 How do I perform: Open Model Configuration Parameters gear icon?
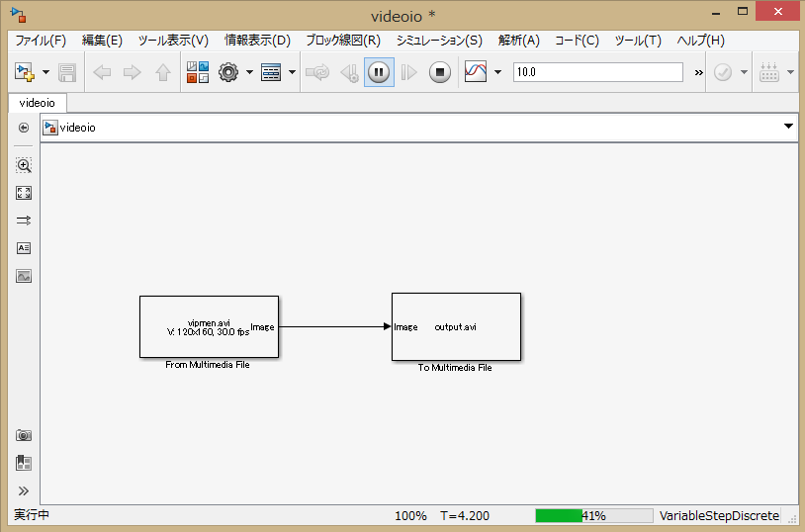pyautogui.click(x=228, y=72)
